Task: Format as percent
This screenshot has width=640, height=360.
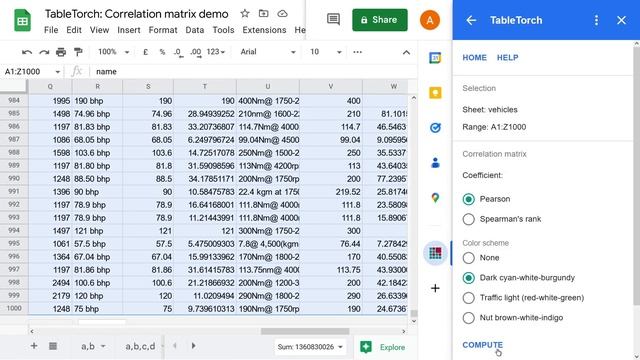Action: [162, 52]
